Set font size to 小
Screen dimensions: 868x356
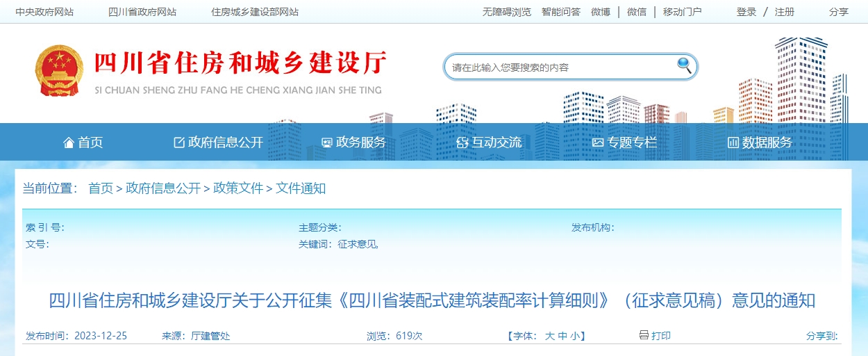coord(575,336)
